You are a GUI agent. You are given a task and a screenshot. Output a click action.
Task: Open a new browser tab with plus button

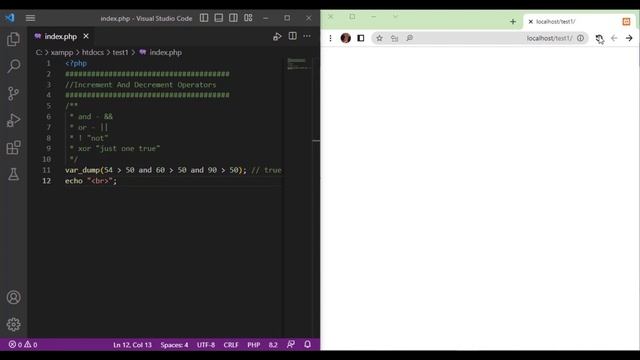click(513, 22)
